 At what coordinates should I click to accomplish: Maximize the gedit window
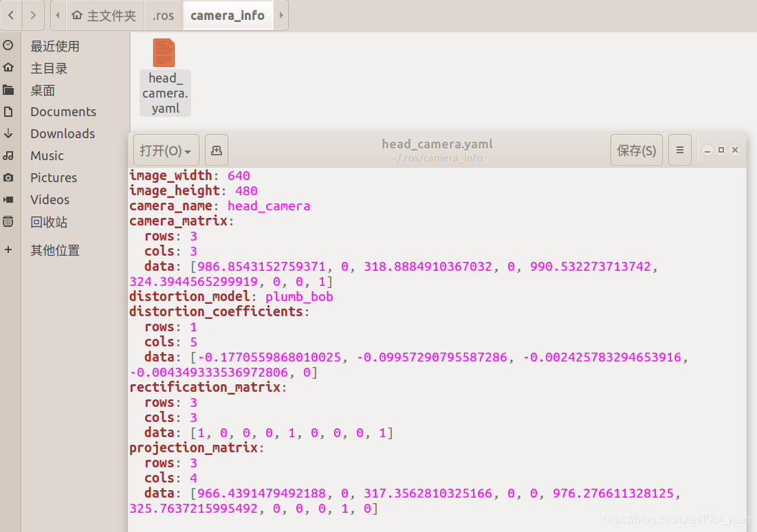[x=721, y=150]
